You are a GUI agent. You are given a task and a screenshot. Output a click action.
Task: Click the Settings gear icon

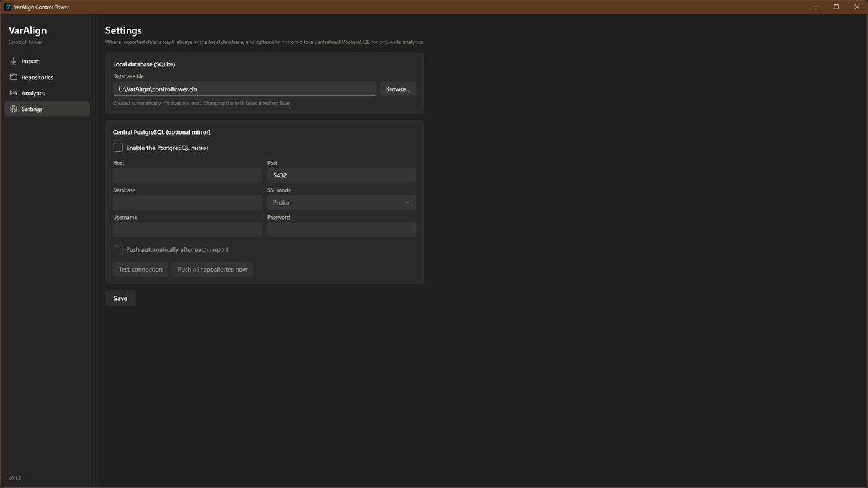13,109
